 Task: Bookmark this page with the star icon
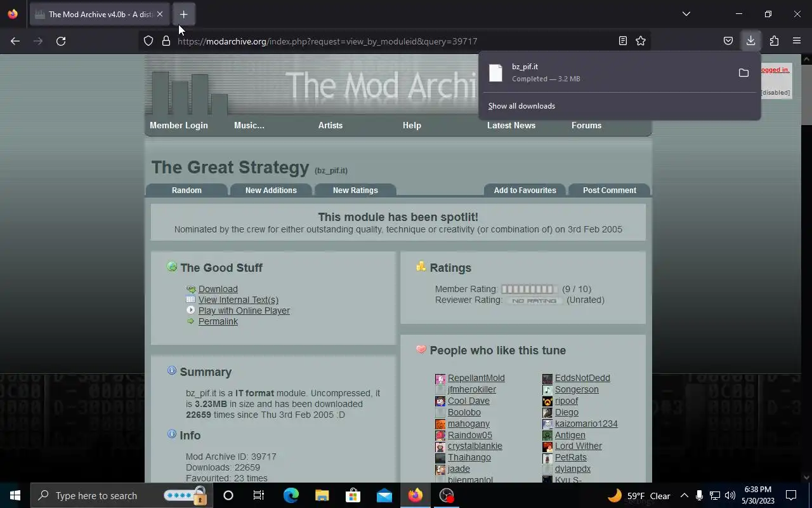pos(641,41)
